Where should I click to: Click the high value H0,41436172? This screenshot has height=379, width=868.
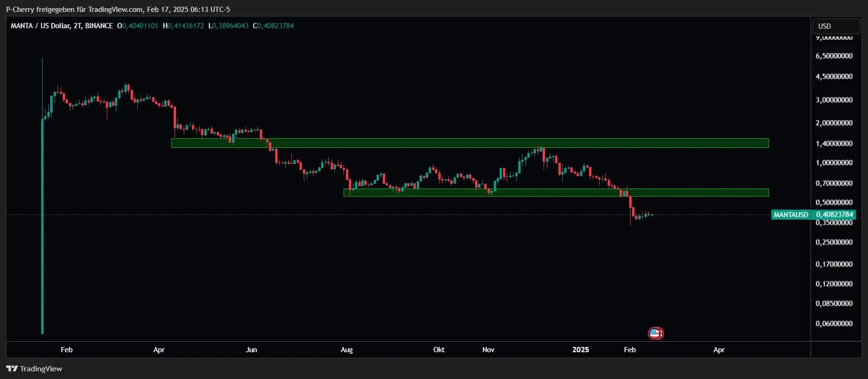tap(183, 26)
